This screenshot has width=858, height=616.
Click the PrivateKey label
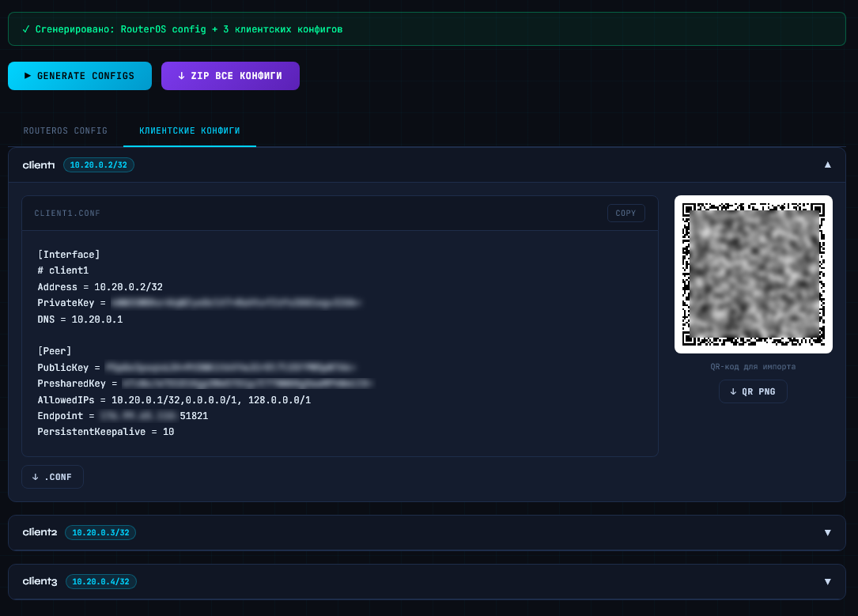coord(66,303)
